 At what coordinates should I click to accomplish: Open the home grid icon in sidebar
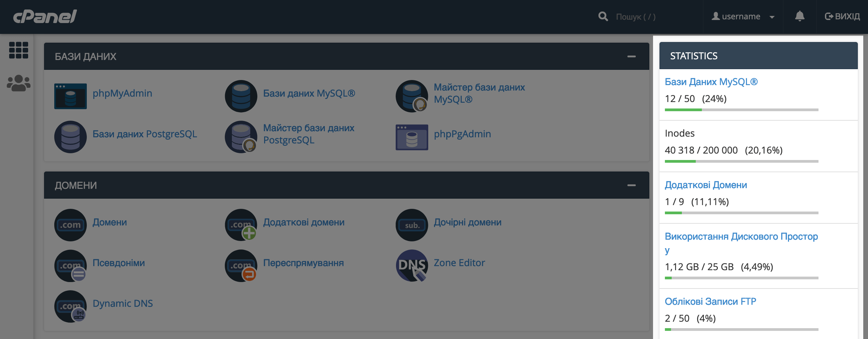point(19,50)
